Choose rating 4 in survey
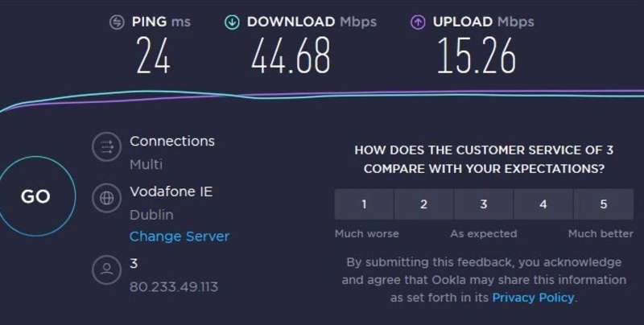Viewport: 644px width, 325px height. coord(543,204)
